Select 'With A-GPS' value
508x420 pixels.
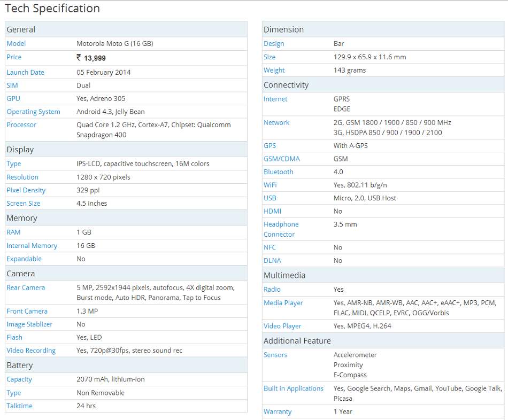351,146
